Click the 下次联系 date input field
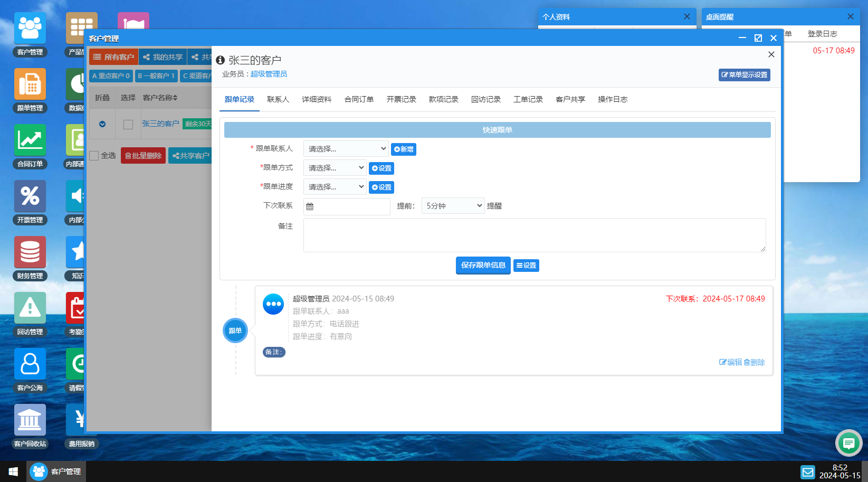This screenshot has height=482, width=868. pyautogui.click(x=347, y=206)
